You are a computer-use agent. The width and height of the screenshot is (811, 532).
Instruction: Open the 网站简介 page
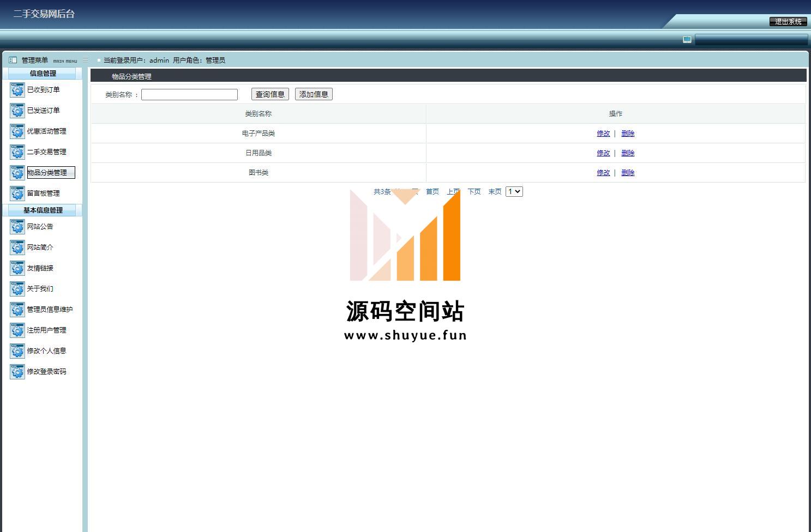[x=40, y=247]
